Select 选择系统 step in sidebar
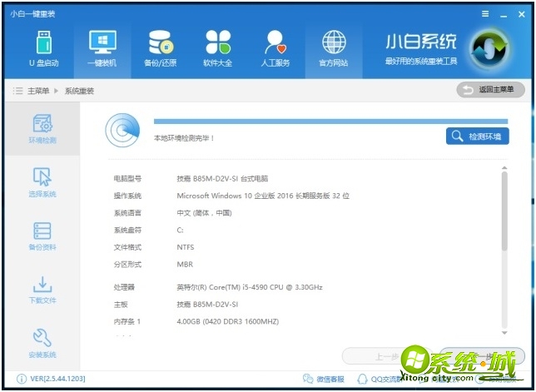This screenshot has height=392, width=536. pyautogui.click(x=42, y=182)
